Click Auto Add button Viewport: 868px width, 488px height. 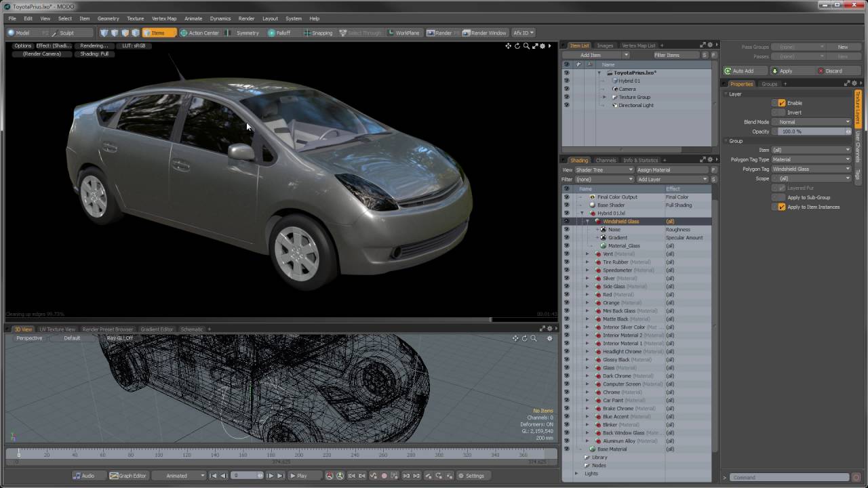coord(744,71)
